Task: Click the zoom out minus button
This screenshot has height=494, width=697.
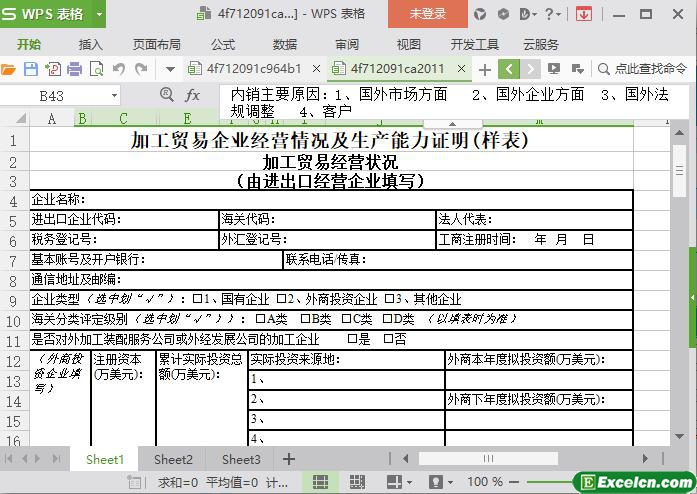Action: (x=514, y=482)
